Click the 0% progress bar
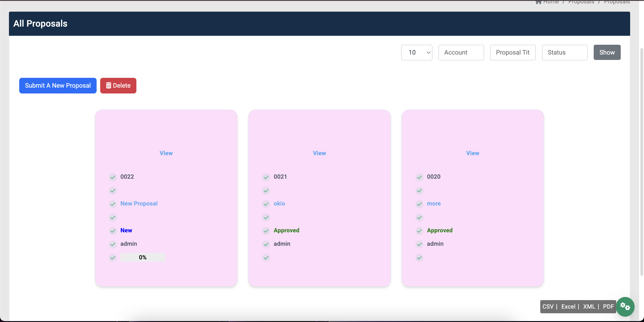The width and height of the screenshot is (644, 322). coord(143,258)
